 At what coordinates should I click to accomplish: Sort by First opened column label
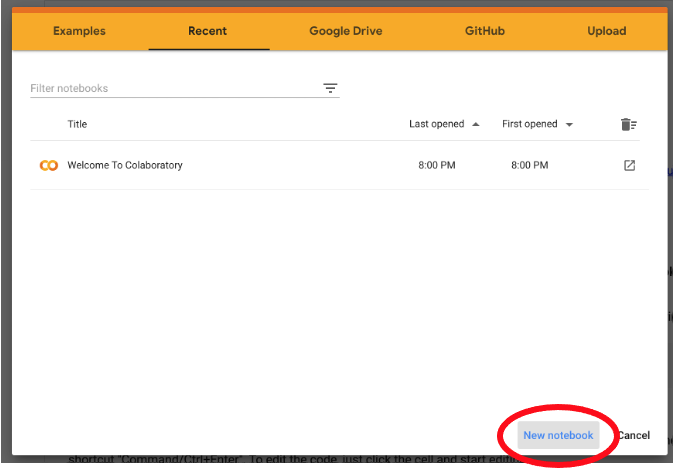529,124
